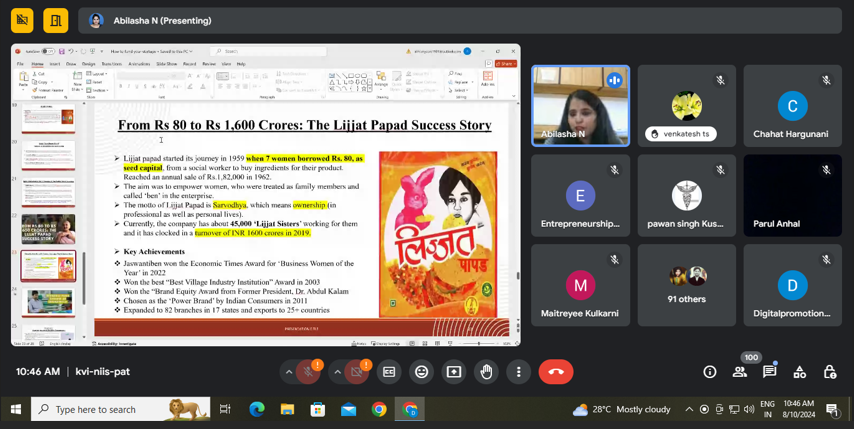Click the PowerPoint search box
Viewport: 854px width, 429px height.
click(x=268, y=51)
